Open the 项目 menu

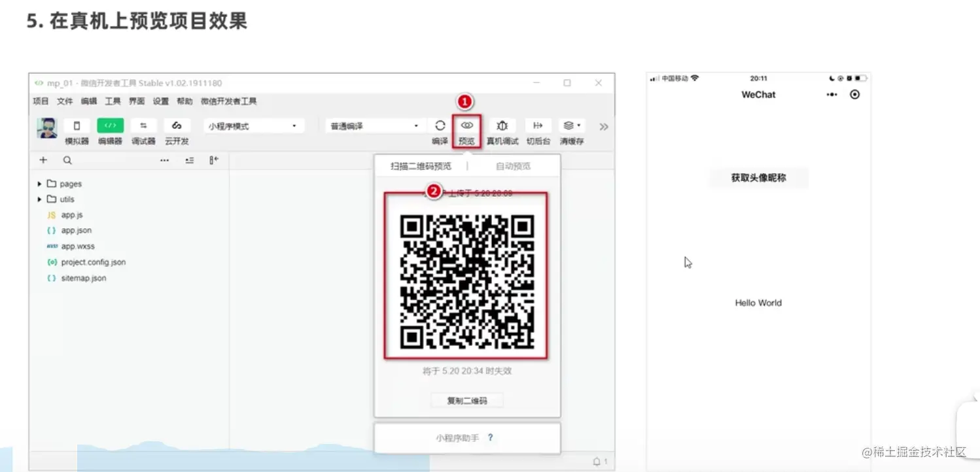click(41, 101)
